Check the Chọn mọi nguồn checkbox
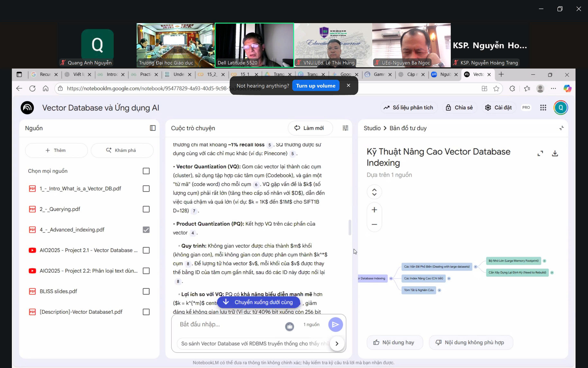 pos(146,171)
